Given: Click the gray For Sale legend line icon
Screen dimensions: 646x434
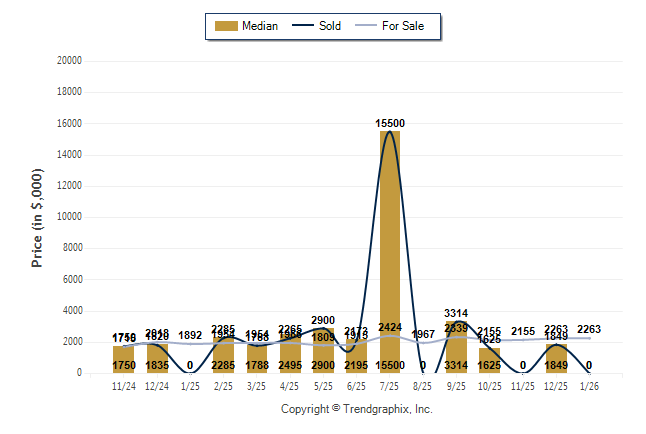Looking at the screenshot, I should pos(365,26).
